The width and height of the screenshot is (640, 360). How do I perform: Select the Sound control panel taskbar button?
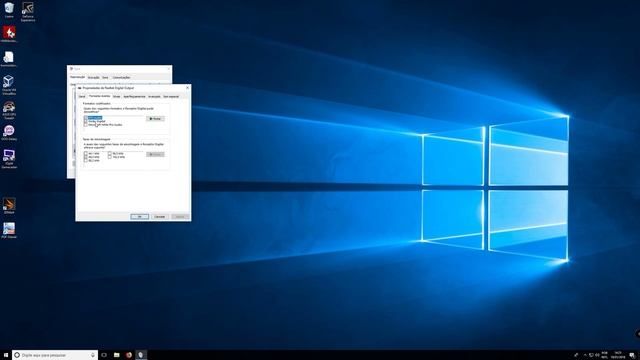tap(141, 355)
